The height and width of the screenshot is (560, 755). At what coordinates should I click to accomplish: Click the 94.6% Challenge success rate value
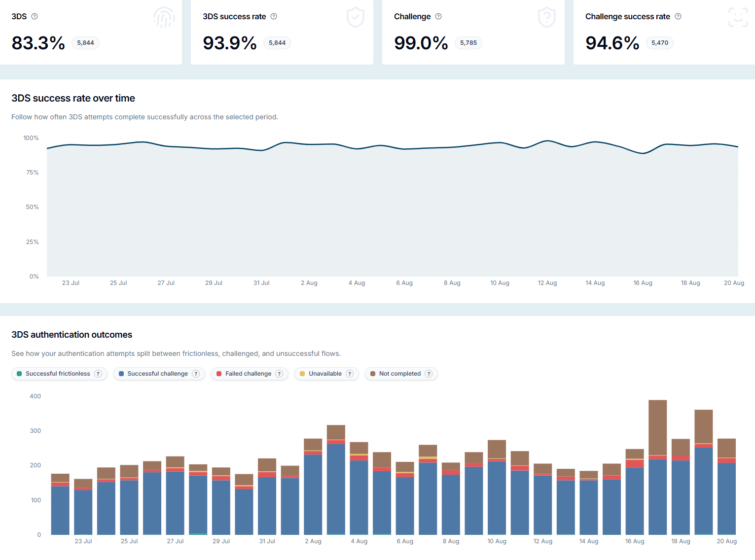[x=612, y=43]
